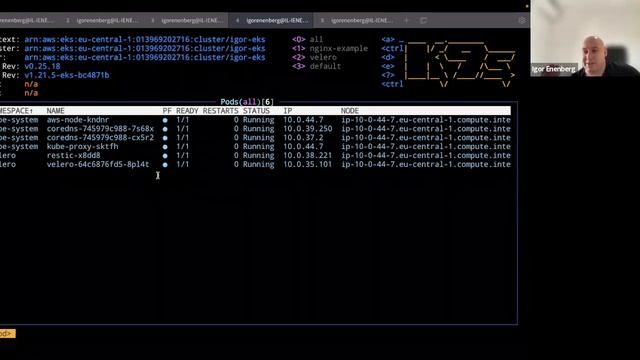Click the IP column header

288,111
